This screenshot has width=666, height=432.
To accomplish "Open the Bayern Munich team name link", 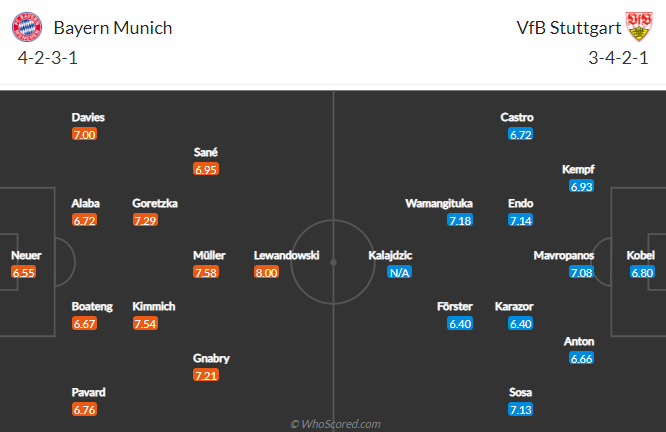I will [x=113, y=28].
